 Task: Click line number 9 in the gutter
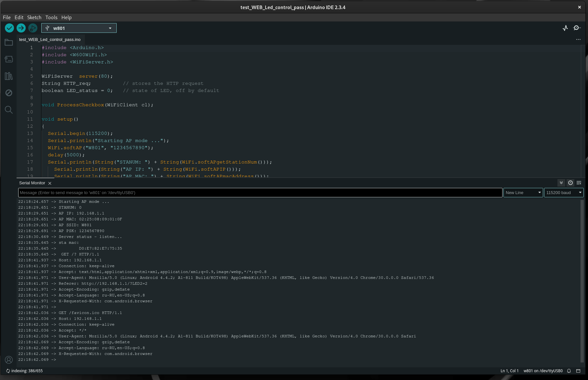tap(32, 105)
